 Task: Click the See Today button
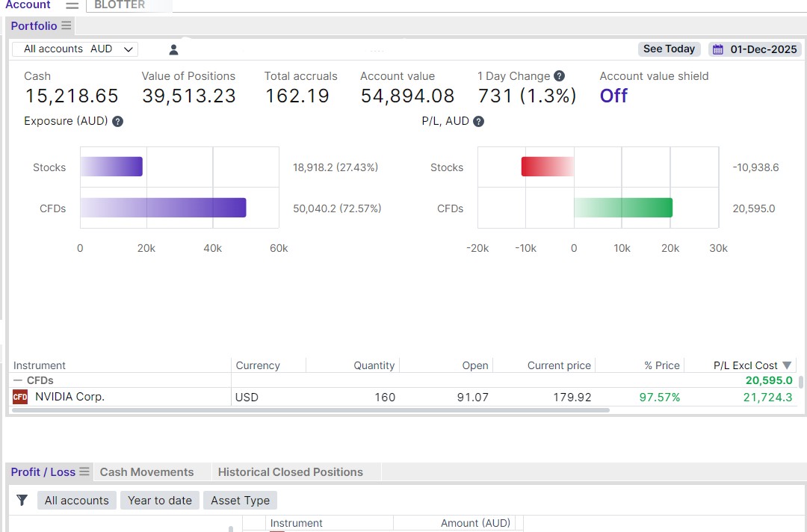pos(669,49)
